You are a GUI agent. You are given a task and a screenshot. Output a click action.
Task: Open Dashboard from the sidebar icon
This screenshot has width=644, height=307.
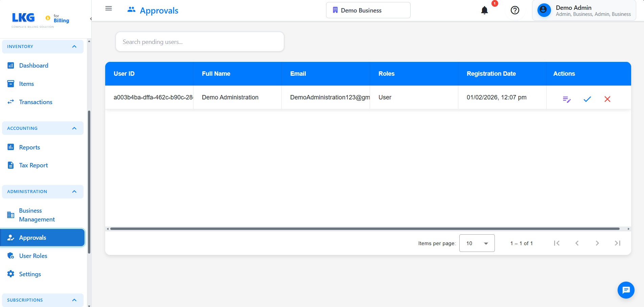11,65
